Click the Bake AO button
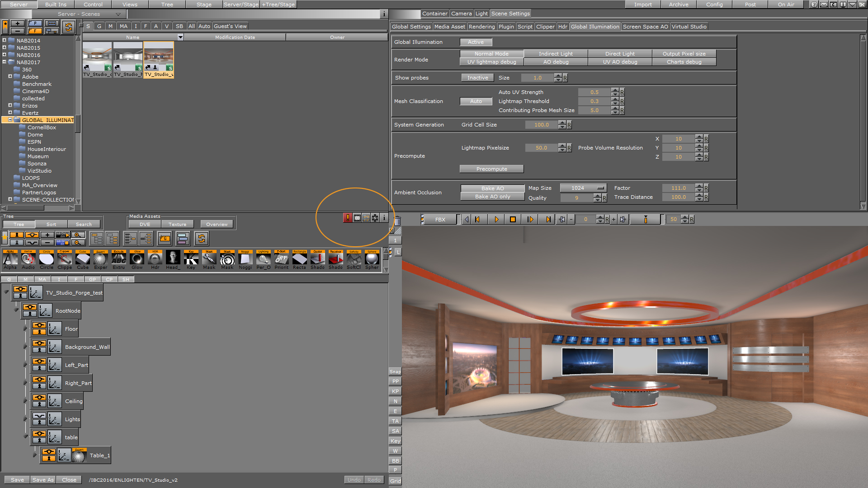 pyautogui.click(x=491, y=187)
